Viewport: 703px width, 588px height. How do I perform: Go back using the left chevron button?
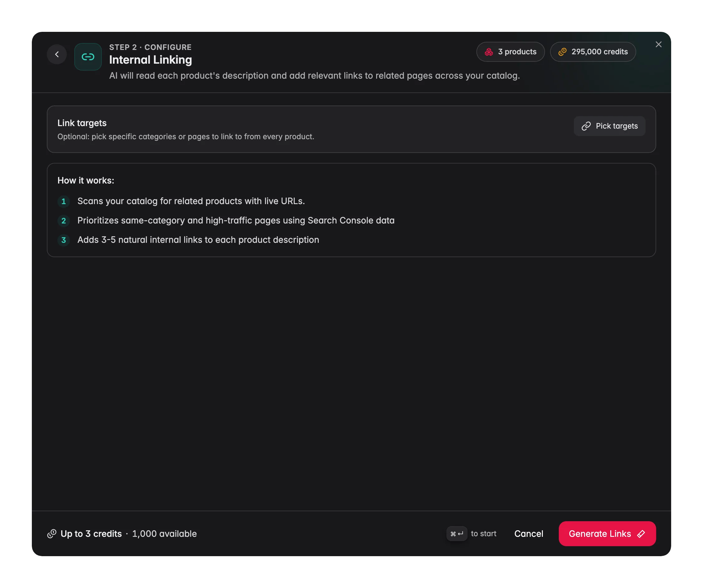coord(57,54)
